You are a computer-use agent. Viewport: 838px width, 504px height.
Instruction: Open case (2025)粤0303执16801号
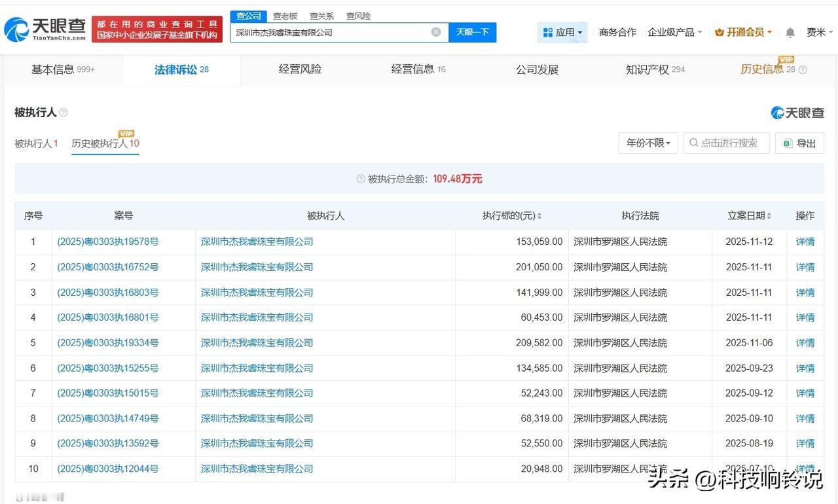pyautogui.click(x=108, y=317)
